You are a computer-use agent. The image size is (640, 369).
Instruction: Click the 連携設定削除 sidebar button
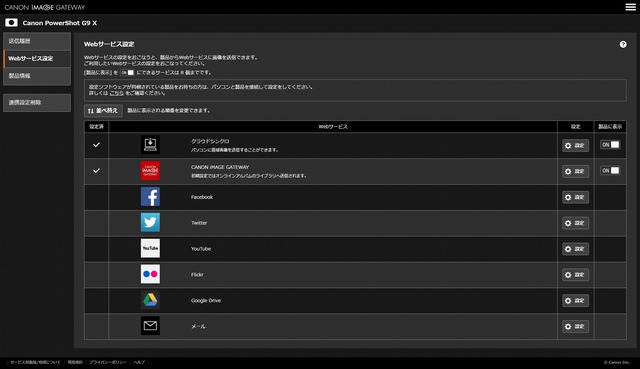[37, 102]
